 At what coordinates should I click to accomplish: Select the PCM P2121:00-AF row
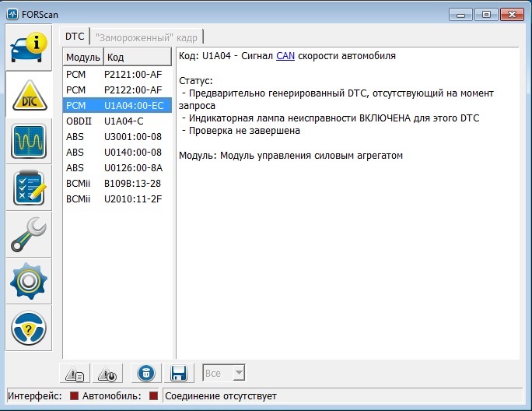pos(117,75)
